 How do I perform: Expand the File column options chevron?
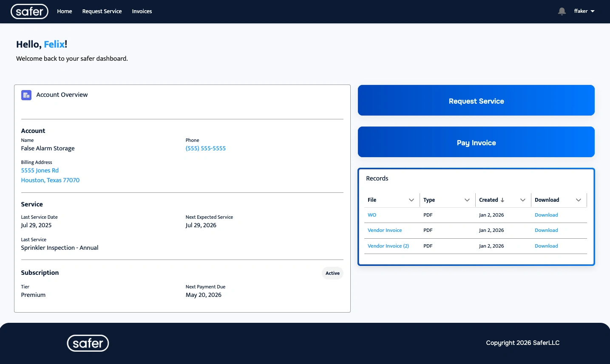click(x=411, y=200)
